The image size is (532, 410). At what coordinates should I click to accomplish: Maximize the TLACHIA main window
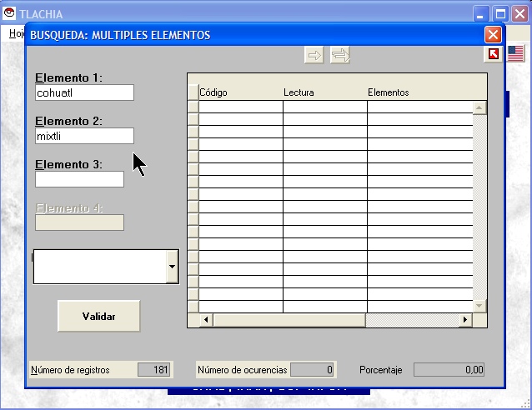click(x=500, y=13)
